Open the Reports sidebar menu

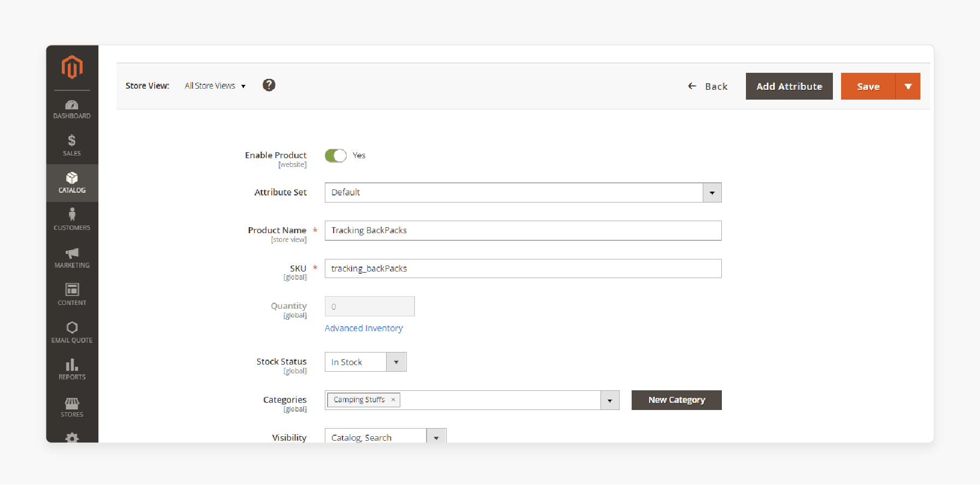72,369
